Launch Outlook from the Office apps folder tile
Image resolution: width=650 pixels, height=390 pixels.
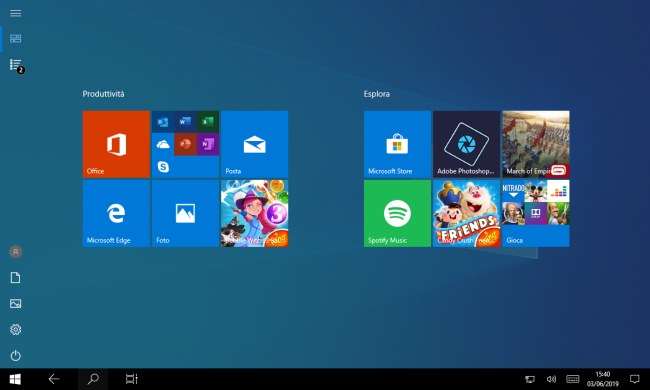point(162,122)
